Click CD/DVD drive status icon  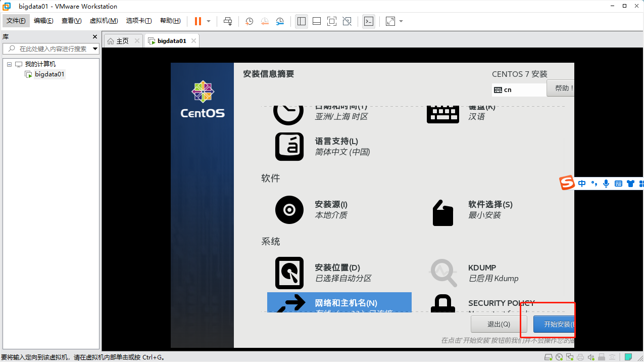coord(559,357)
